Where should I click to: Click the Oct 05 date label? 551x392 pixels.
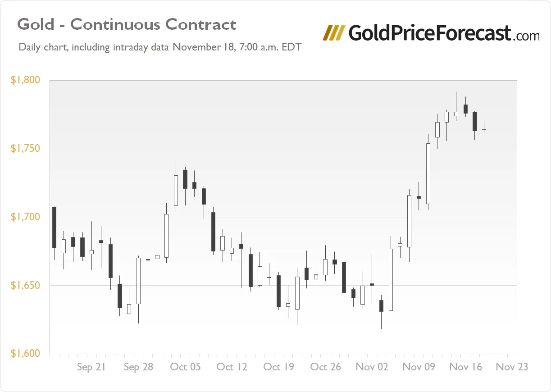coord(185,367)
